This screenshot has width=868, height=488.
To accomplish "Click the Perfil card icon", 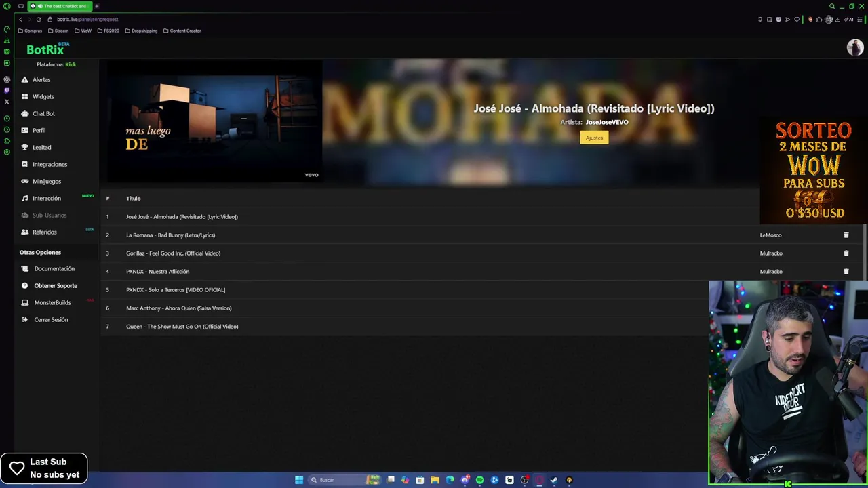I will 25,130.
